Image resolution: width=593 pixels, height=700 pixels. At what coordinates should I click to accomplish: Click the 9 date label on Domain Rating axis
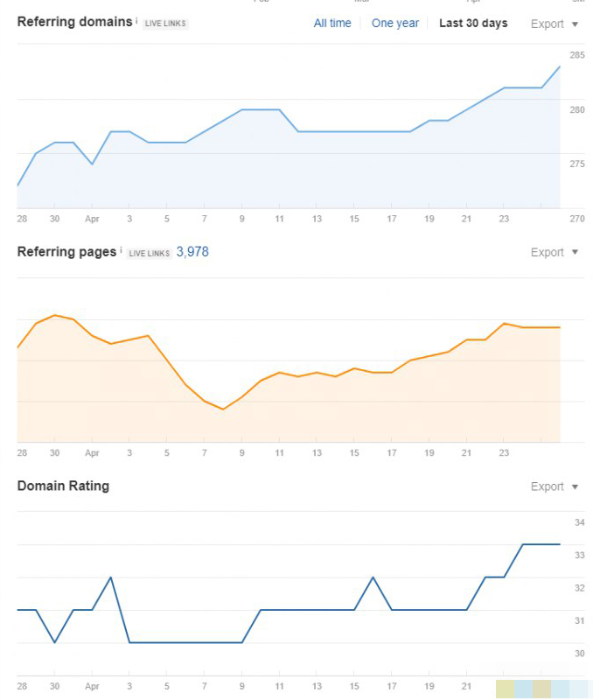[242, 687]
